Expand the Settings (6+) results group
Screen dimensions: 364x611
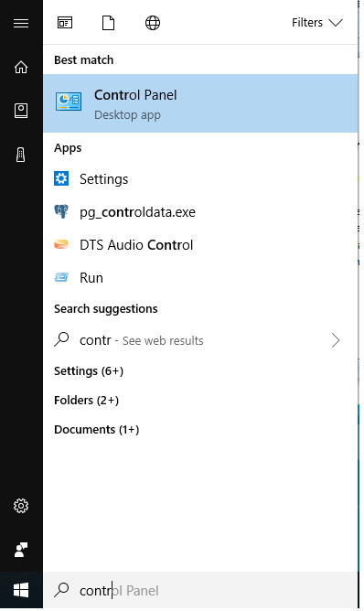tap(89, 372)
